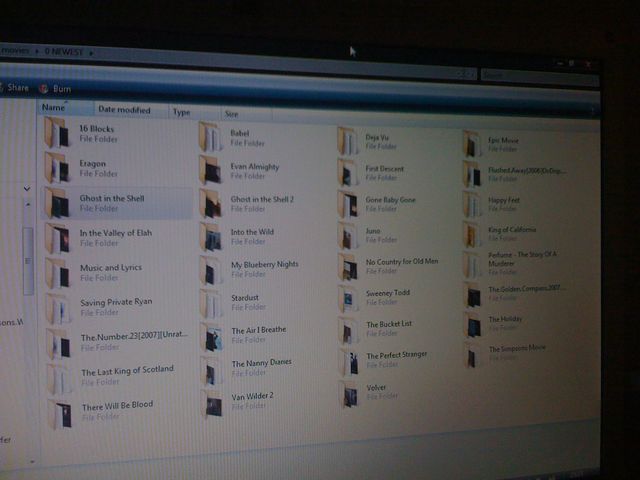
Task: Click the Share toolbar button
Action: click(14, 87)
